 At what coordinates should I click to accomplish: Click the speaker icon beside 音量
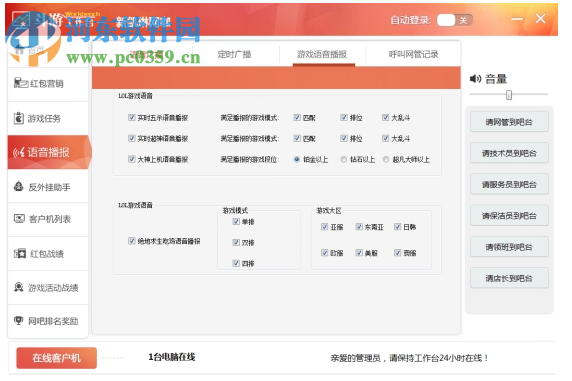[x=476, y=79]
